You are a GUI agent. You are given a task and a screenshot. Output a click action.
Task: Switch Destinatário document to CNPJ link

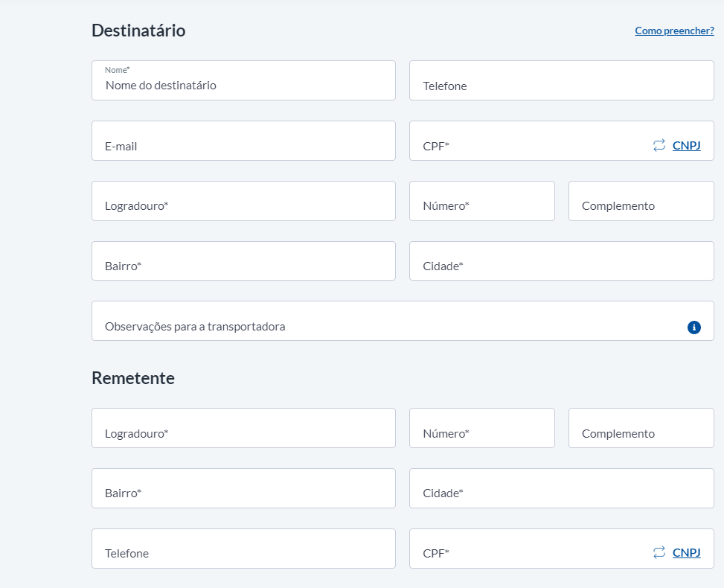pos(686,145)
